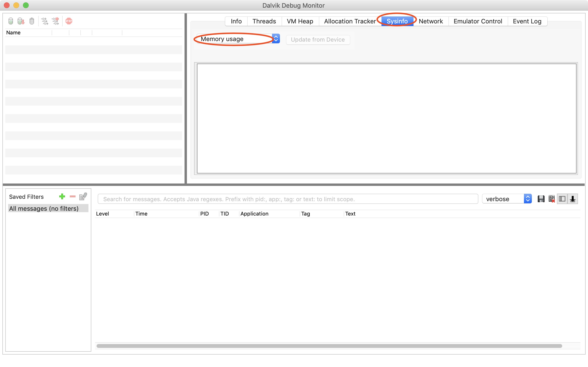Switch to the Network tab

[x=431, y=21]
